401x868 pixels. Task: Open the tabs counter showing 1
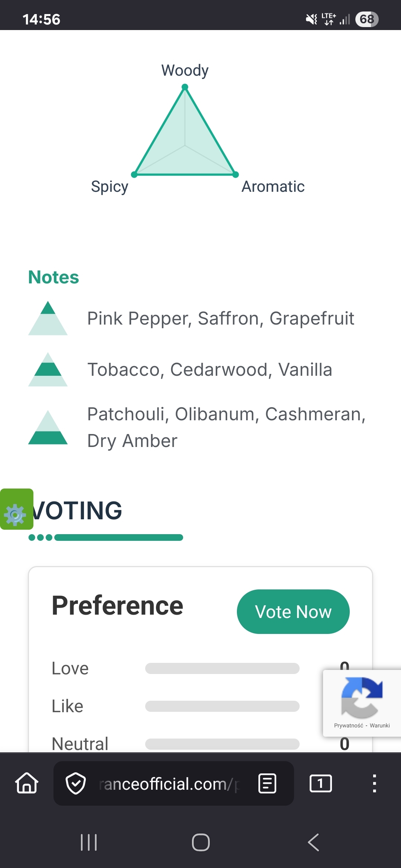(320, 783)
